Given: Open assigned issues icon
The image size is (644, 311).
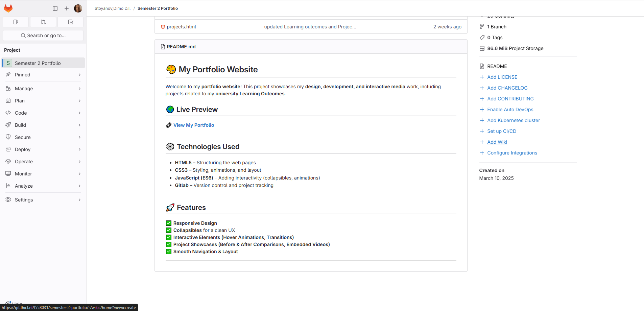Looking at the screenshot, I should click(16, 22).
